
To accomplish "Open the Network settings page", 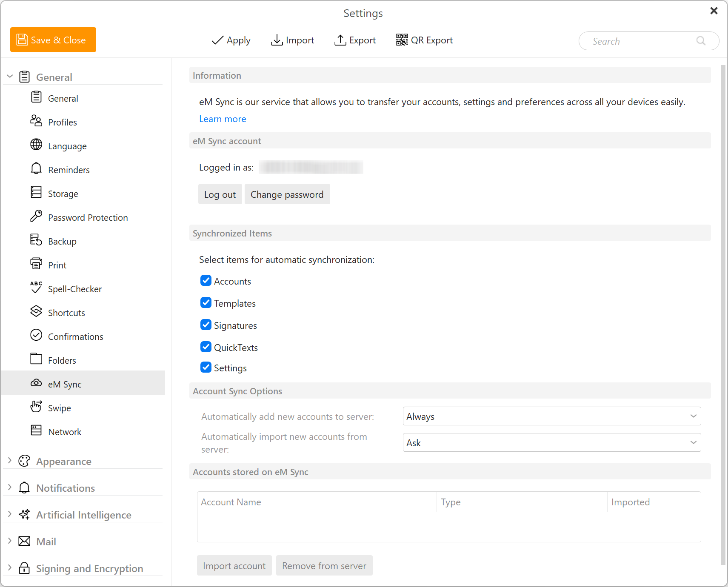I will [x=83, y=432].
